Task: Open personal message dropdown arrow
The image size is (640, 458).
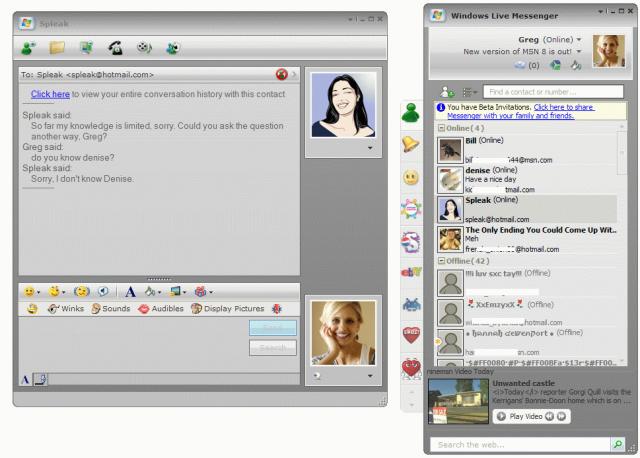Action: [579, 51]
